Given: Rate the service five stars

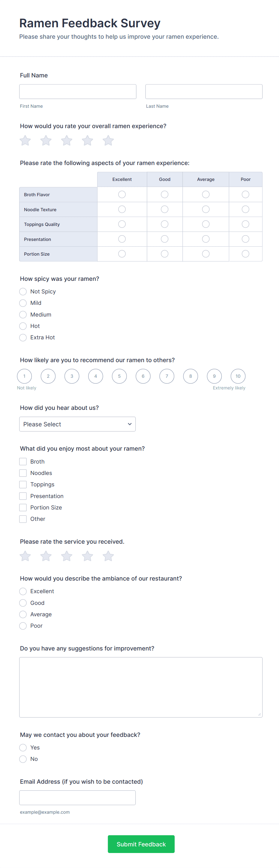Looking at the screenshot, I should tap(108, 556).
